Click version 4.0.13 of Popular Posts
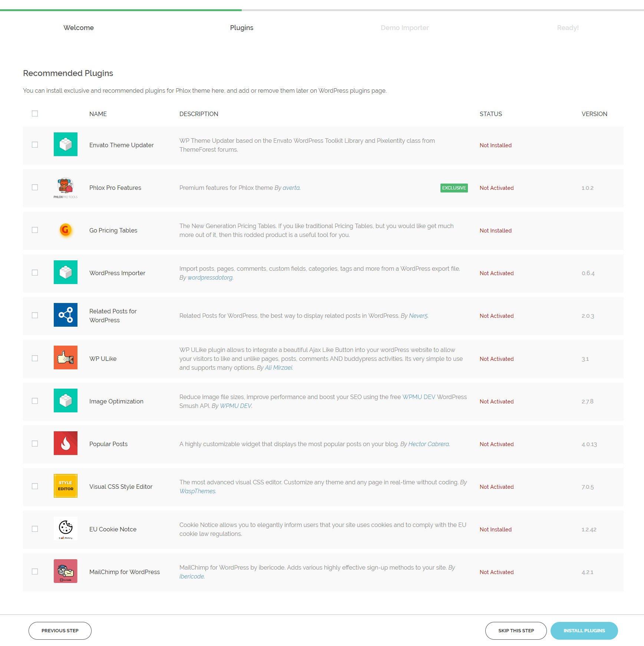The height and width of the screenshot is (646, 644). [x=589, y=444]
